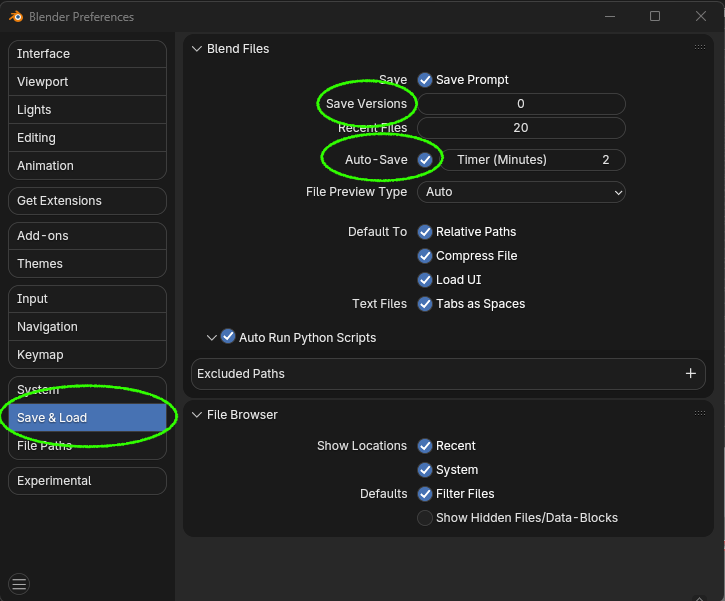Image resolution: width=725 pixels, height=601 pixels.
Task: Click the Default To label
Action: [377, 232]
